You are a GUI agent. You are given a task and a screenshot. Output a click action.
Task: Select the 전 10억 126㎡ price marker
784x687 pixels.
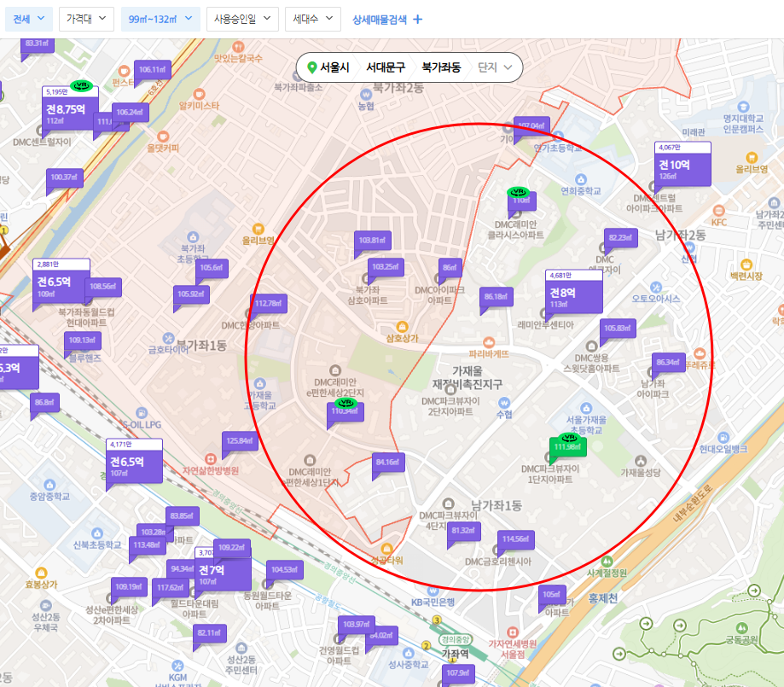coord(681,166)
